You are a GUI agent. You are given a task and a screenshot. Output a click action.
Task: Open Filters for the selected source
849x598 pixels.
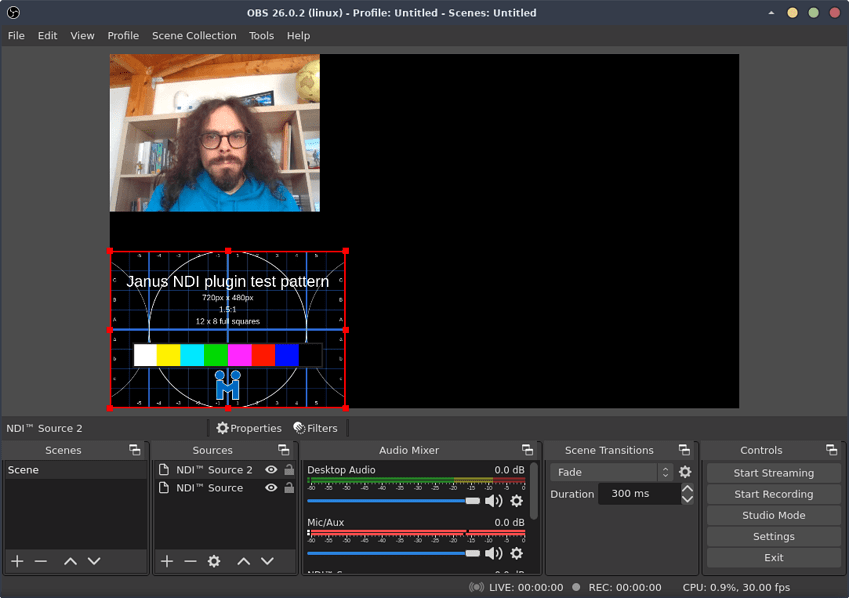[x=315, y=428]
